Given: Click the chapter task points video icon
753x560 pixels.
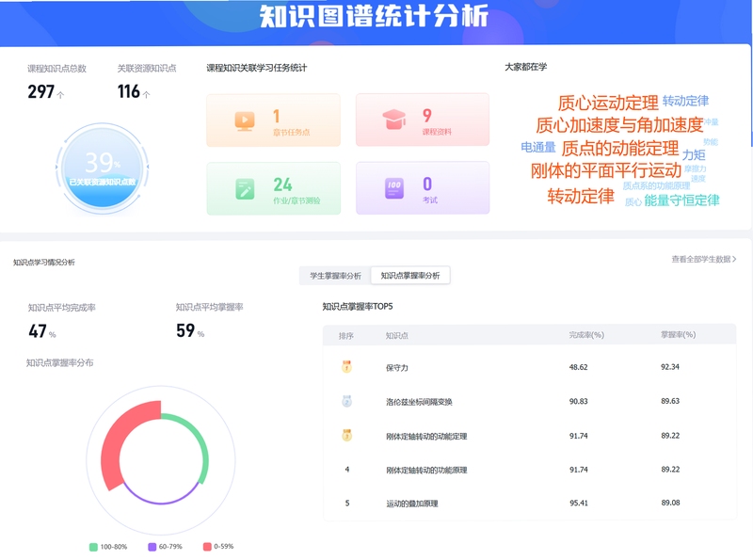Looking at the screenshot, I should pyautogui.click(x=245, y=120).
